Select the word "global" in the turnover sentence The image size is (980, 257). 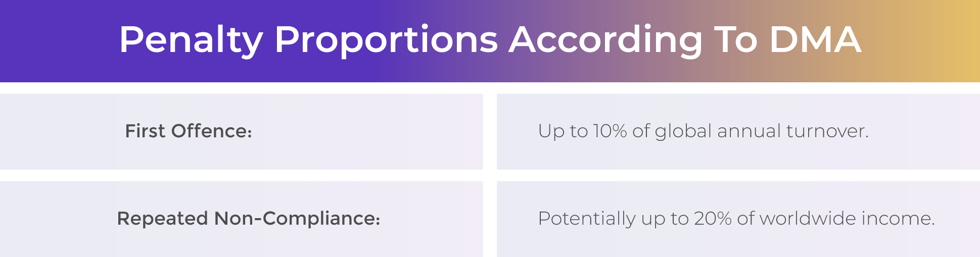(x=683, y=132)
